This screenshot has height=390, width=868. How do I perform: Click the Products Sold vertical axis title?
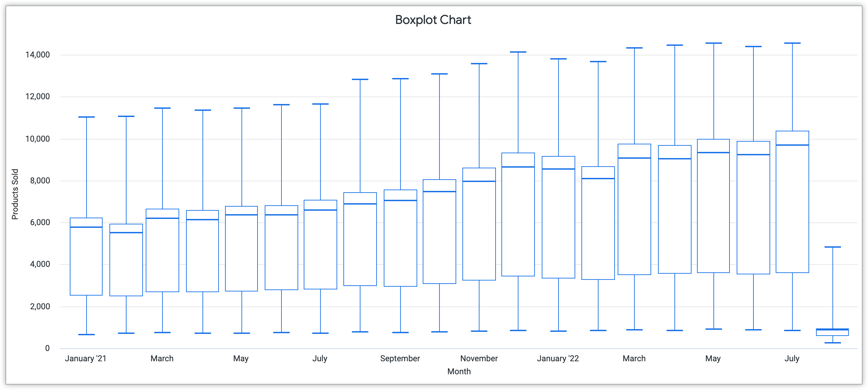click(x=15, y=194)
